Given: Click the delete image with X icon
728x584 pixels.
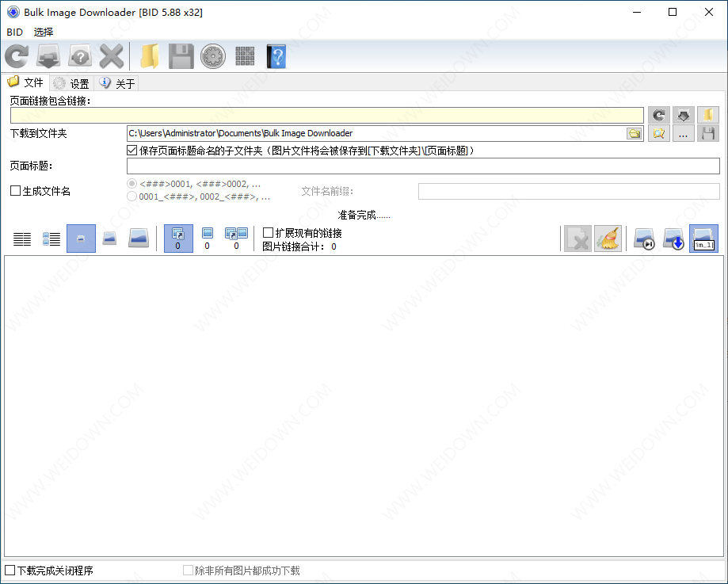Looking at the screenshot, I should tap(577, 239).
